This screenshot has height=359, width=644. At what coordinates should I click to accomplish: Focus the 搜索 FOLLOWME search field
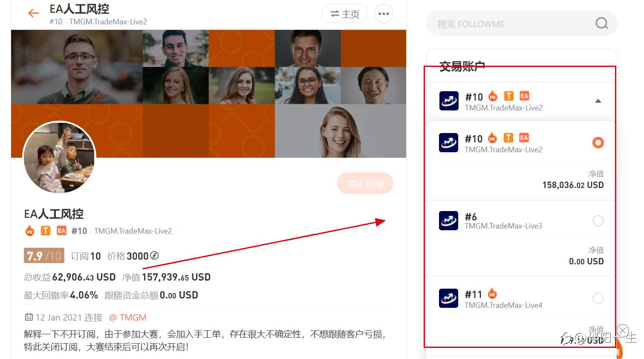tap(522, 23)
